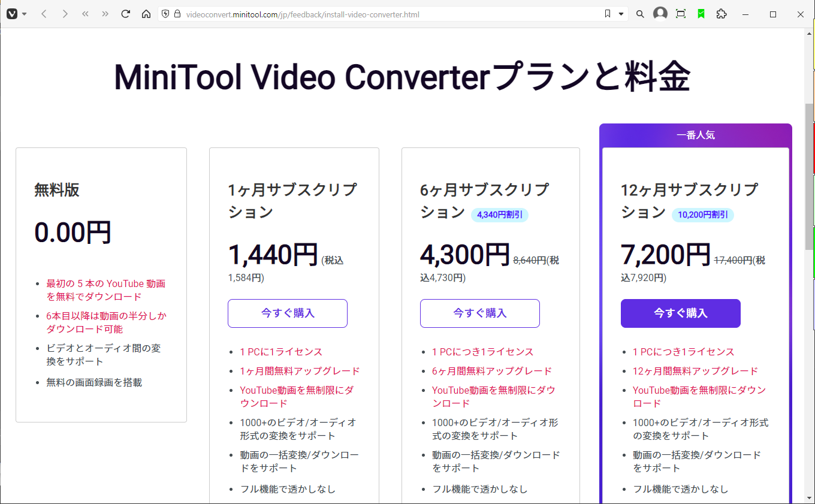815x504 pixels.
Task: Go back to the previous page
Action: coord(44,14)
